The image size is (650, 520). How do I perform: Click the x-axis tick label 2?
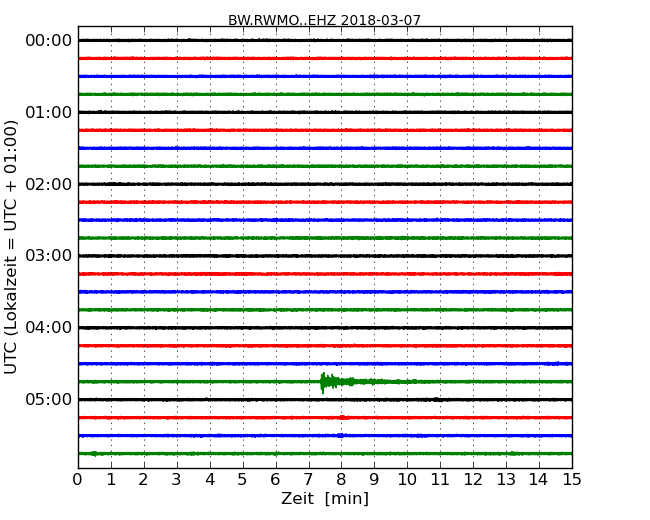(x=143, y=480)
